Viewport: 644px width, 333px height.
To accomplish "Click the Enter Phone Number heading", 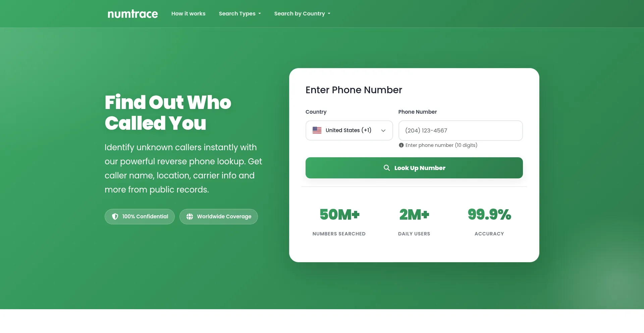I will pyautogui.click(x=354, y=90).
